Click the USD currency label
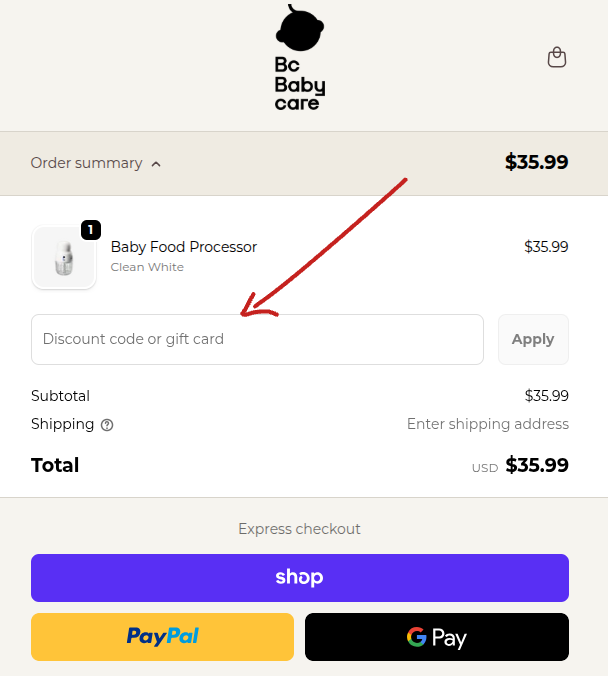 485,468
